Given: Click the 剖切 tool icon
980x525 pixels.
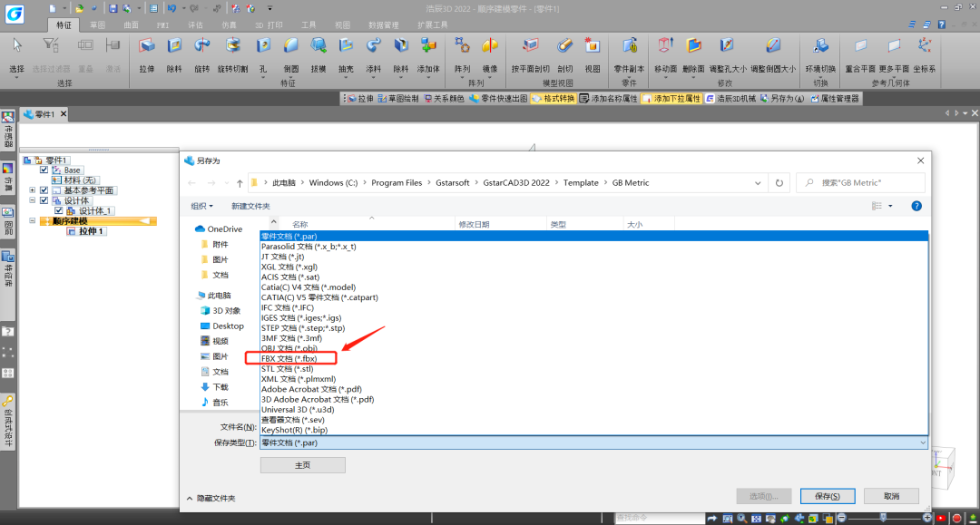Looking at the screenshot, I should (565, 46).
